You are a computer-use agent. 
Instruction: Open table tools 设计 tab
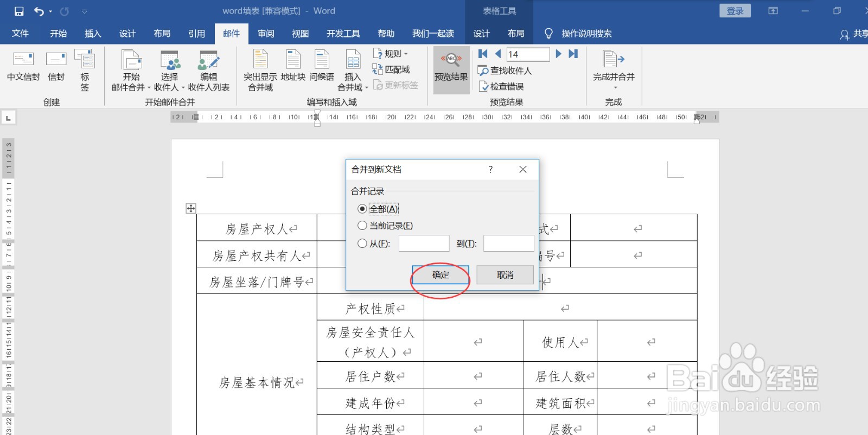click(481, 34)
